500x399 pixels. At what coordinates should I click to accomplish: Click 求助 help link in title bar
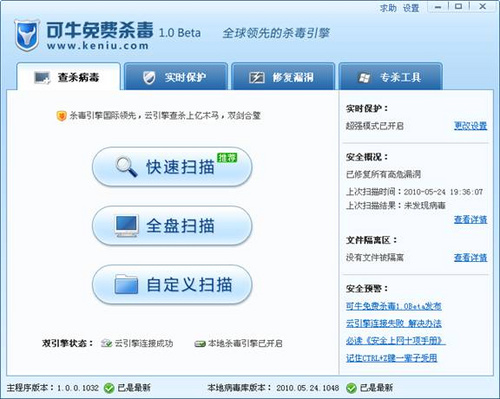tap(388, 8)
